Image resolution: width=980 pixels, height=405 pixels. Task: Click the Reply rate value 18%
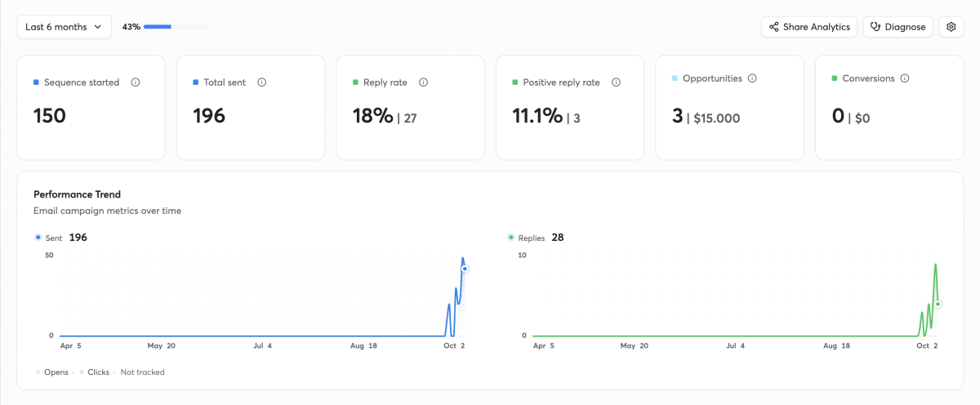(x=372, y=116)
